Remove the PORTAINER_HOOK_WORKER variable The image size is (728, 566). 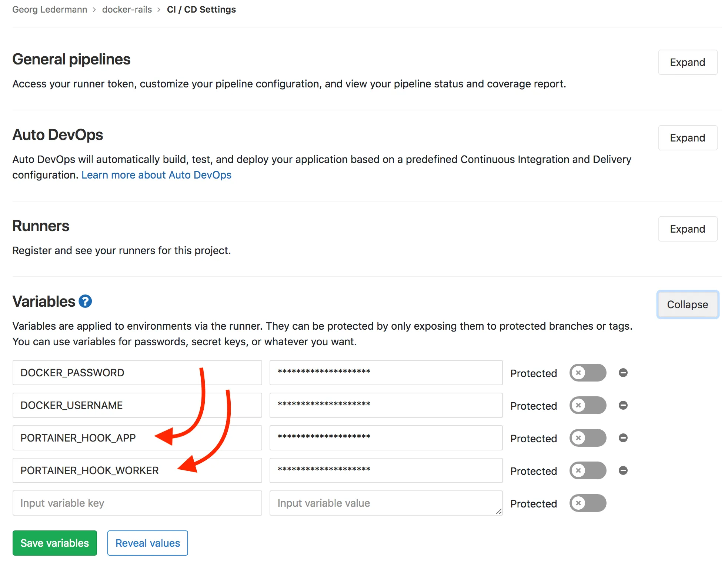623,470
